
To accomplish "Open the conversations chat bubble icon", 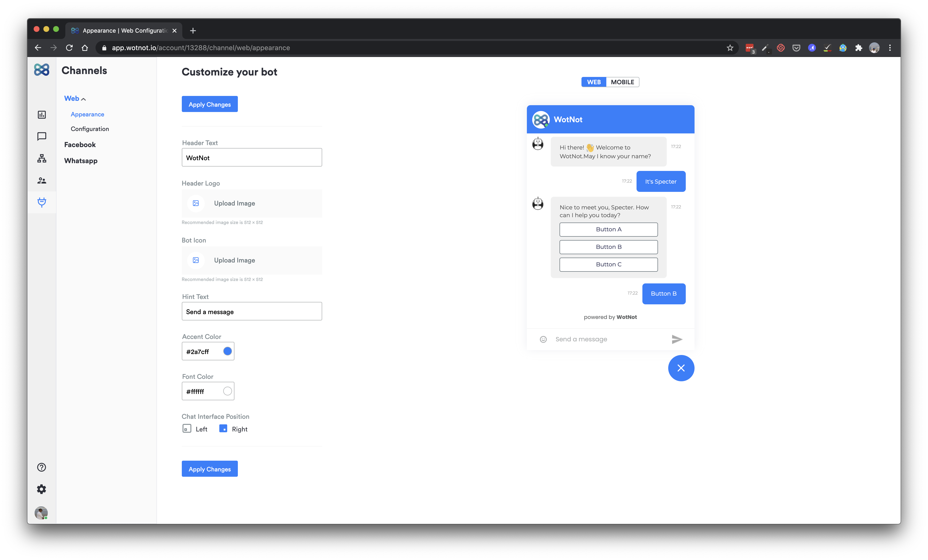I will [x=42, y=136].
